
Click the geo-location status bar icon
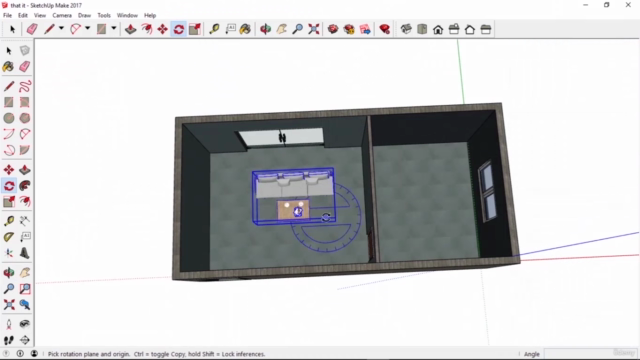pyautogui.click(x=7, y=353)
